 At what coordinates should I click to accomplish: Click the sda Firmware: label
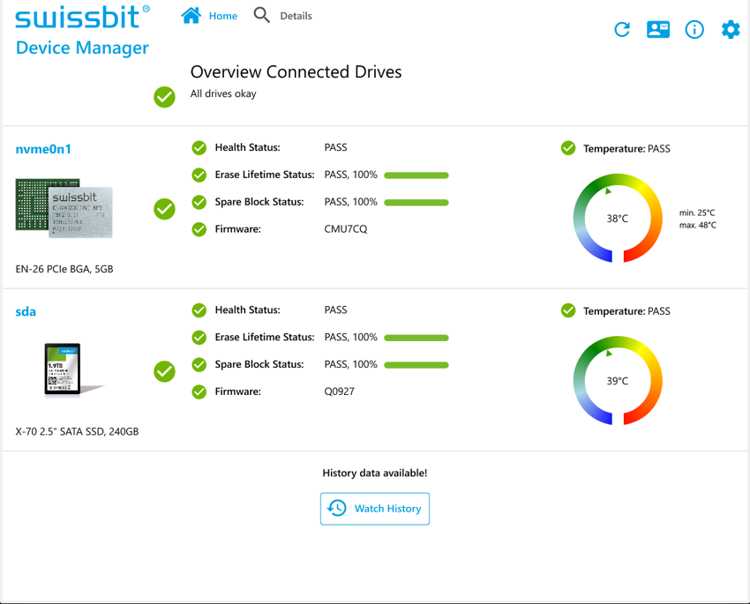238,392
